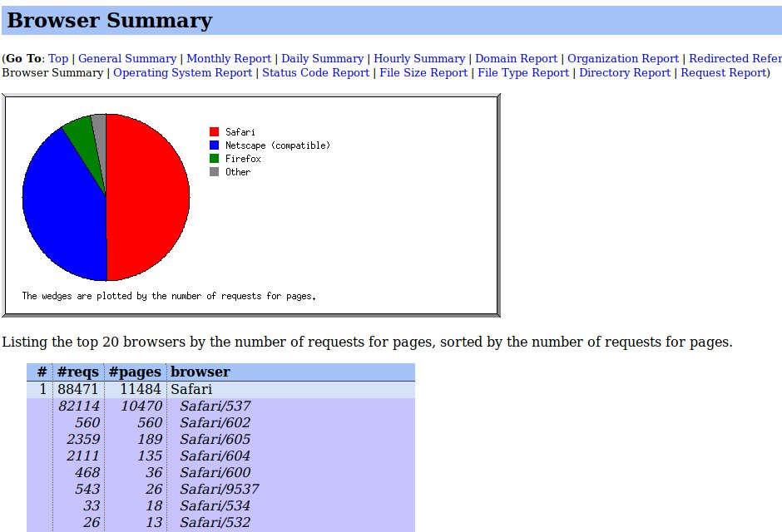Click the 'Safari' row numbered 1

pyautogui.click(x=220, y=390)
